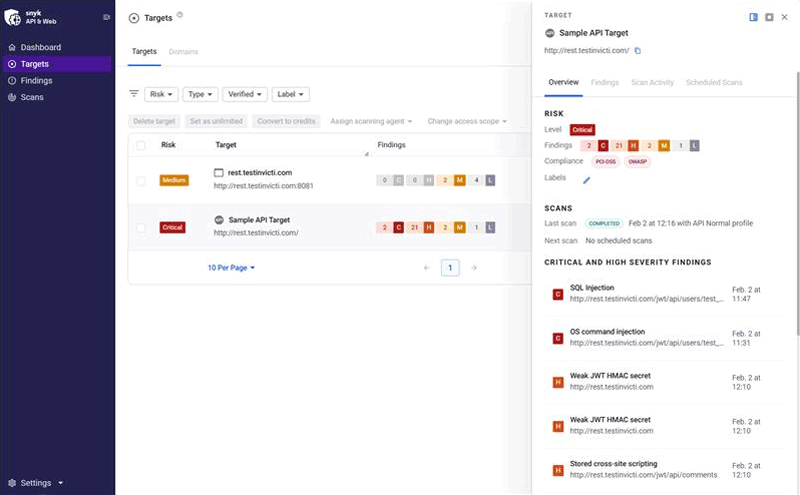Image resolution: width=800 pixels, height=495 pixels.
Task: Expand the Verified filter dropdown
Action: coord(245,94)
